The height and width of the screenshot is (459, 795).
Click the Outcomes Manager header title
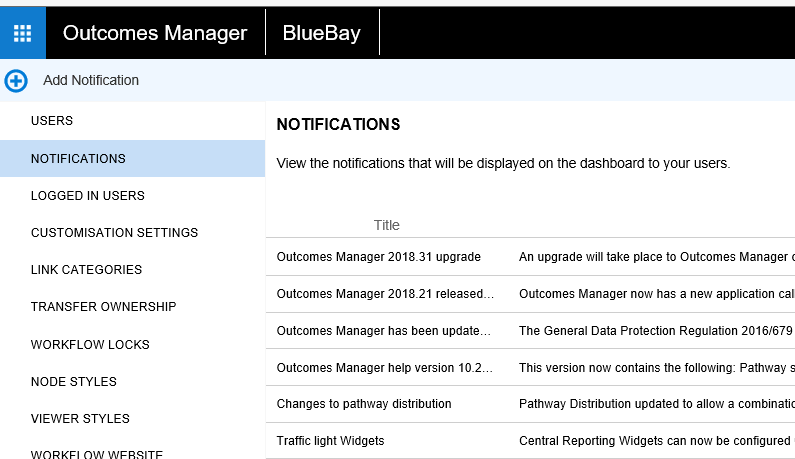coord(155,33)
